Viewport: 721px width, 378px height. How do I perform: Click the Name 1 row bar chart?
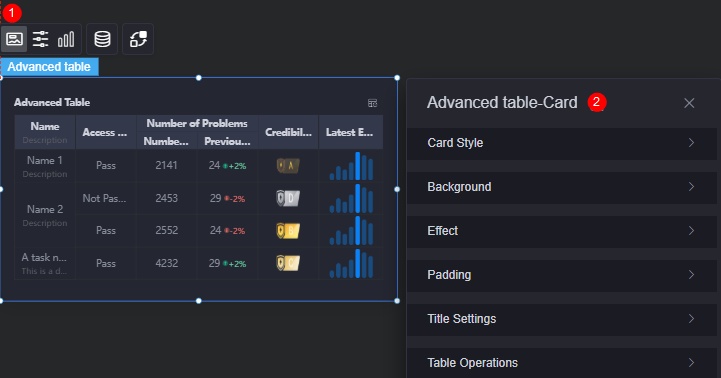coord(351,166)
